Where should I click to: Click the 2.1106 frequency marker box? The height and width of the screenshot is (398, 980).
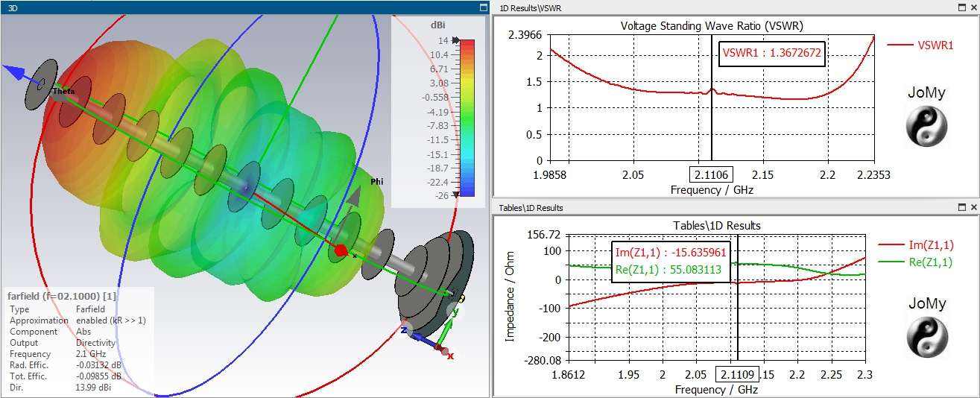point(711,174)
